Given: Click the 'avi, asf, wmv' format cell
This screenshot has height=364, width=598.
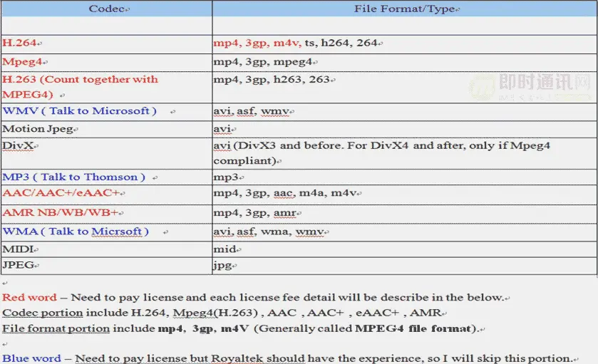Looking at the screenshot, I should pyautogui.click(x=405, y=112).
